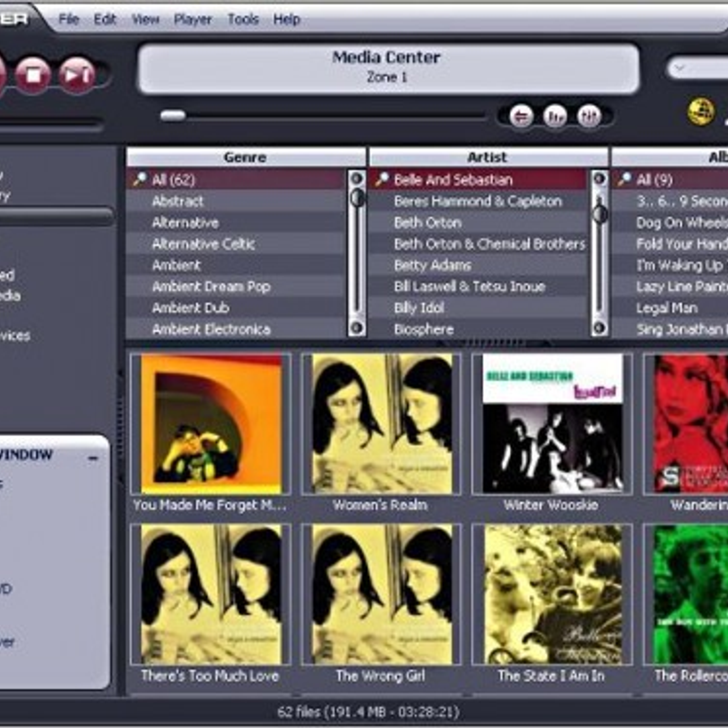Click the yellow globe icon

point(701,111)
